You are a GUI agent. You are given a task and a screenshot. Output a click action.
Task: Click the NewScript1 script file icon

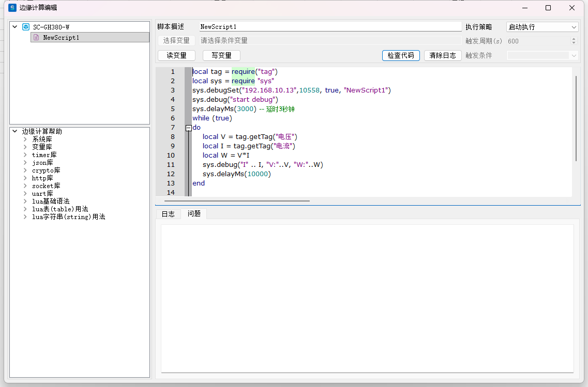[x=36, y=37]
